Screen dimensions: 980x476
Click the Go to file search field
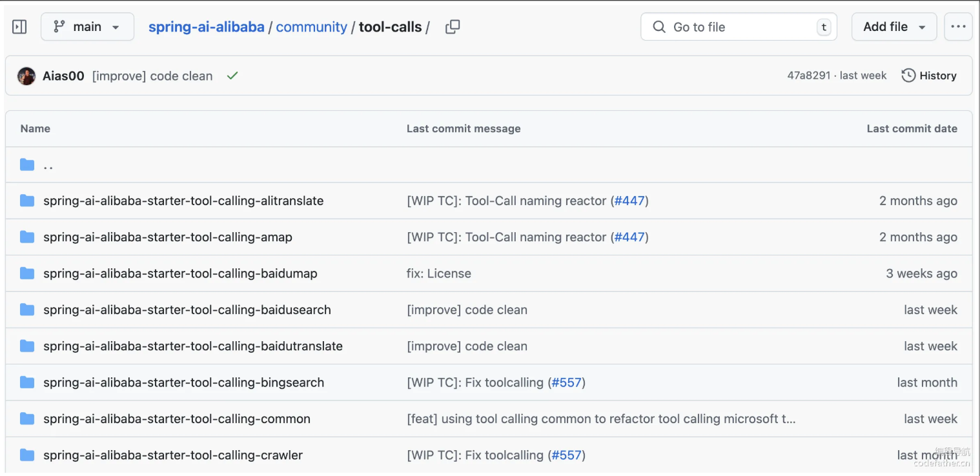(738, 27)
